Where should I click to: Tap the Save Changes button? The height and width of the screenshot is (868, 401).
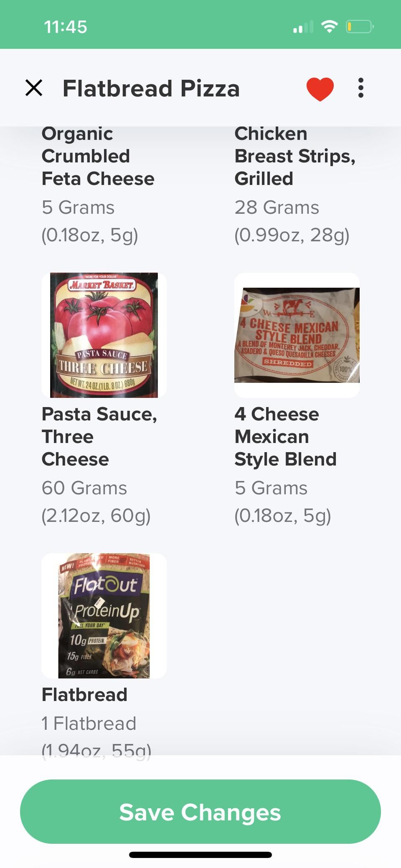(x=200, y=812)
